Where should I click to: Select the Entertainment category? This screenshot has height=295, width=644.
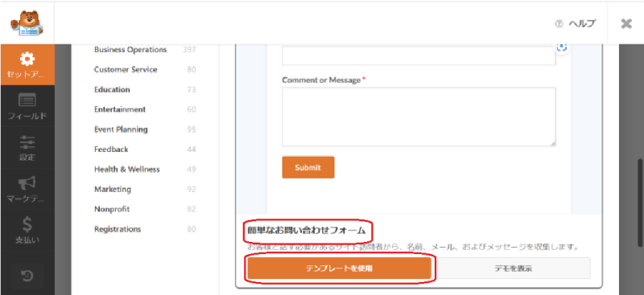pyautogui.click(x=120, y=109)
